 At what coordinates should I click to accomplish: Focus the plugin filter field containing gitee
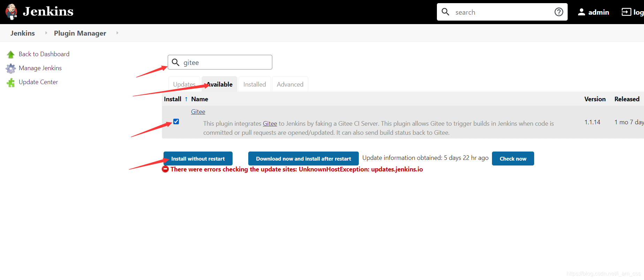220,62
